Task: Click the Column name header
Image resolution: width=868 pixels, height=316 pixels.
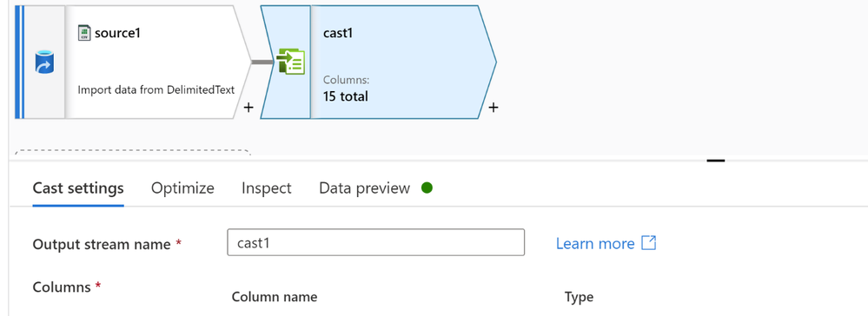Action: [275, 297]
